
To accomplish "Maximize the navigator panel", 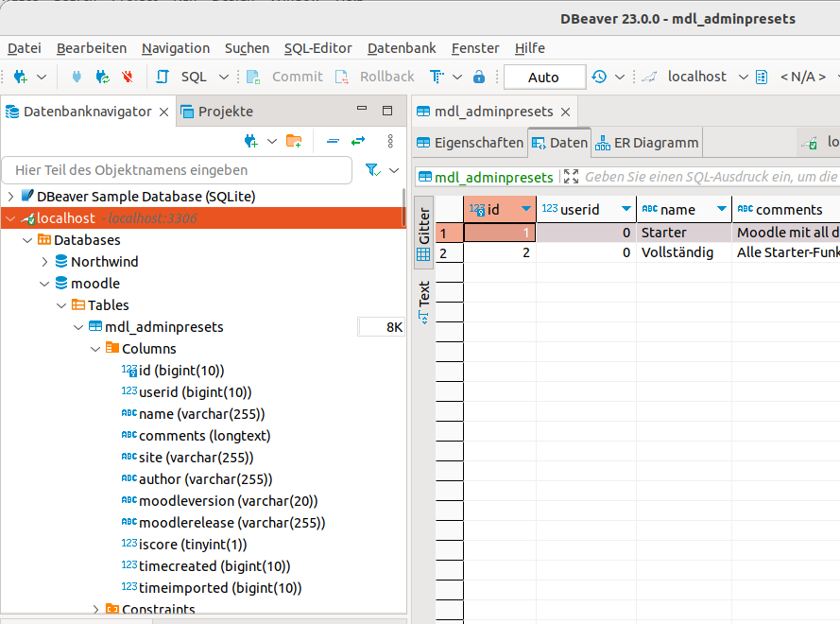I will tap(387, 111).
